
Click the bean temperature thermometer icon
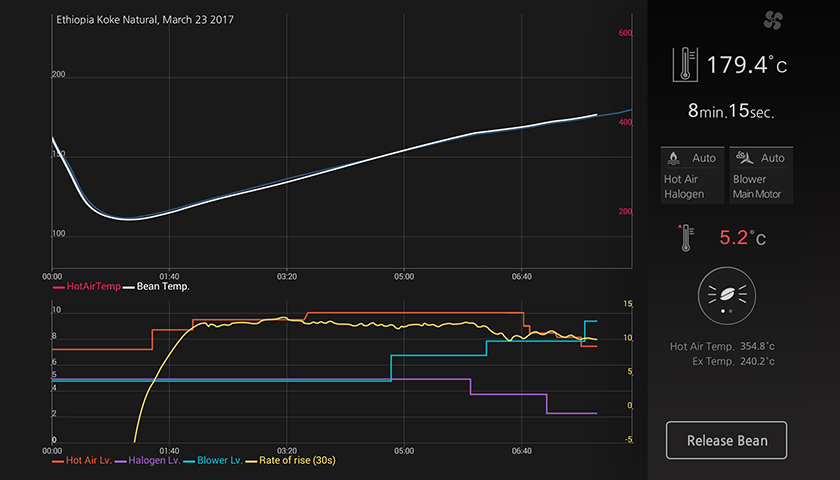tap(686, 65)
